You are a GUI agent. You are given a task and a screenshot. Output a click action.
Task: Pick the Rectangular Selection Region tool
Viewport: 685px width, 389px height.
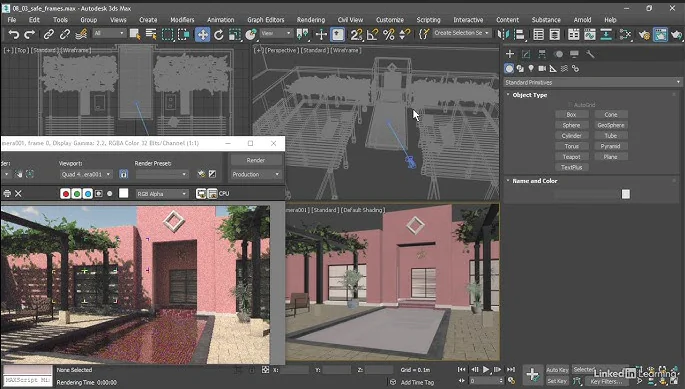point(167,34)
